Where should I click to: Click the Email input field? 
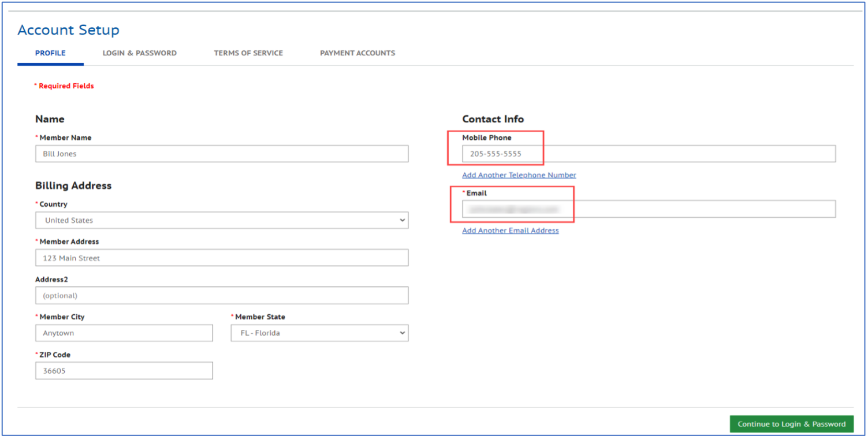point(648,209)
